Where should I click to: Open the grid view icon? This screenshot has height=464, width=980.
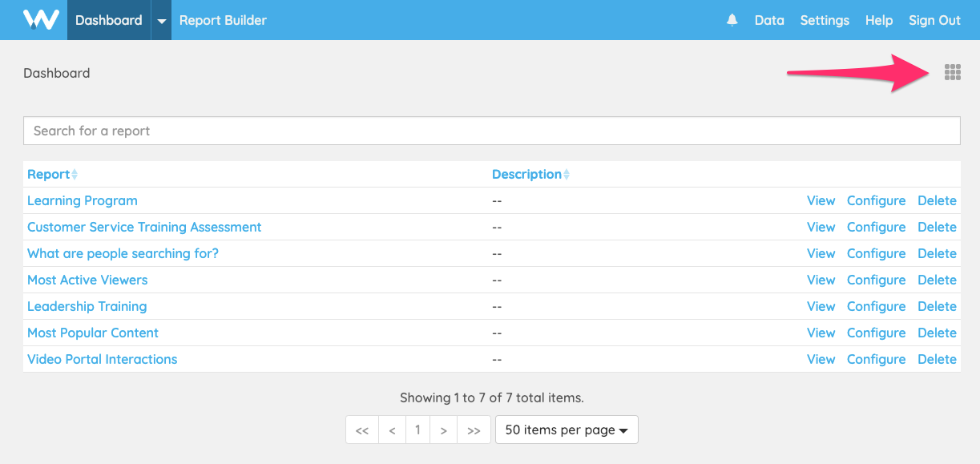[953, 73]
